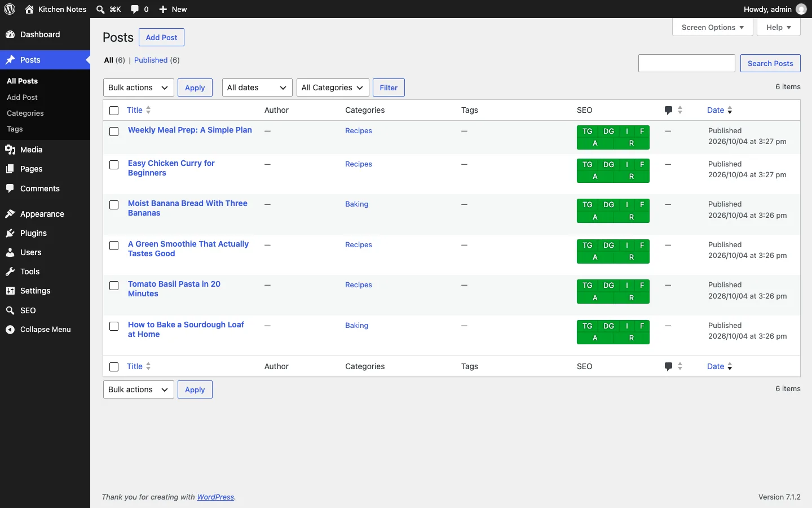Click the Posts pin icon in sidebar
The height and width of the screenshot is (508, 812).
click(10, 60)
